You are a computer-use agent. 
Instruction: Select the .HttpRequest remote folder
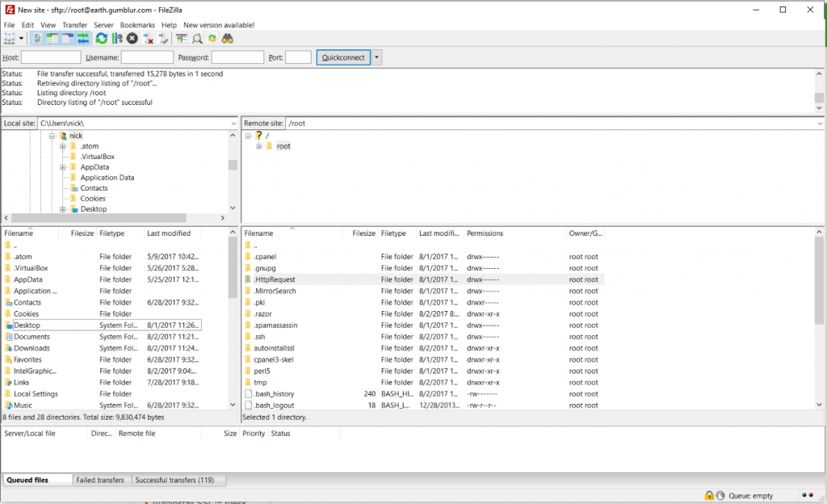coord(423,279)
